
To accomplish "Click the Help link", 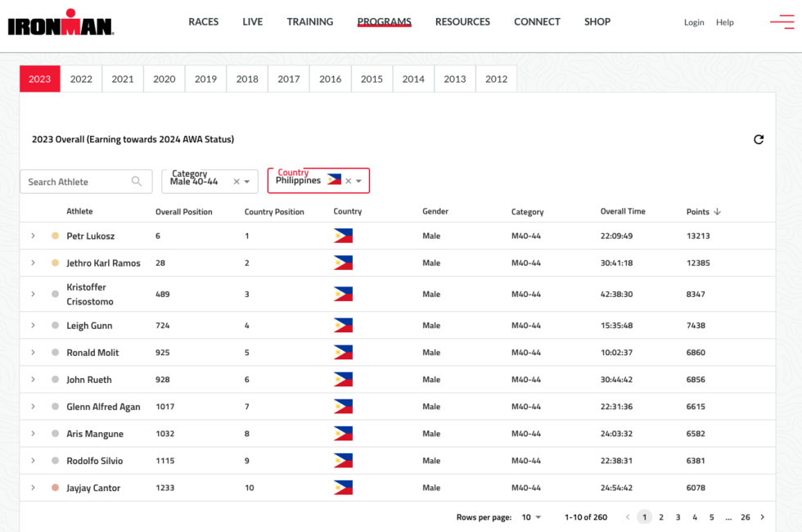I will (725, 22).
